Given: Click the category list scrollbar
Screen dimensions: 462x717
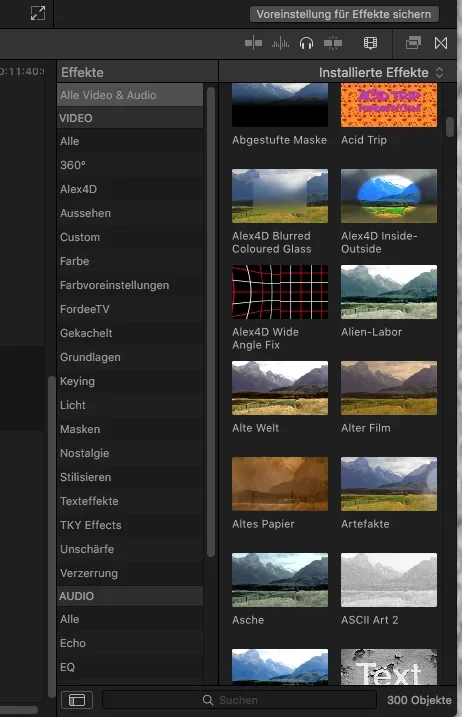Looking at the screenshot, I should 211,322.
